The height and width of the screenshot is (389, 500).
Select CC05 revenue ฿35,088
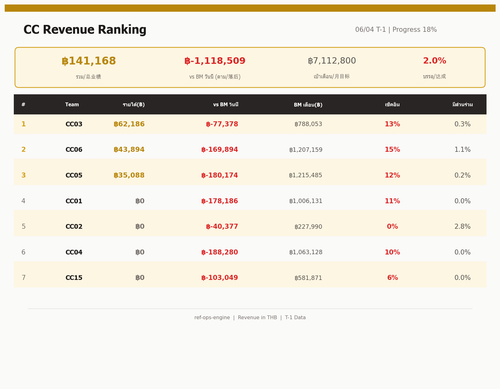129,175
